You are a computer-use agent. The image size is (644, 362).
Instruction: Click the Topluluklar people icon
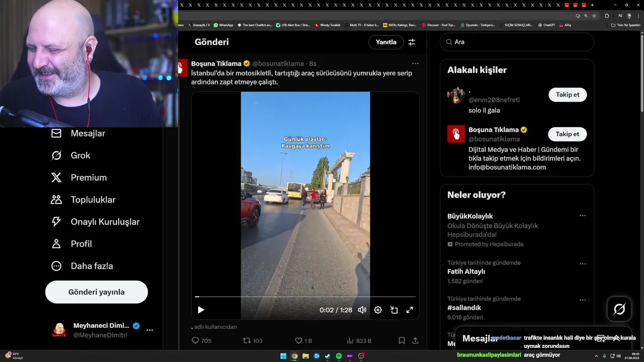tap(56, 200)
